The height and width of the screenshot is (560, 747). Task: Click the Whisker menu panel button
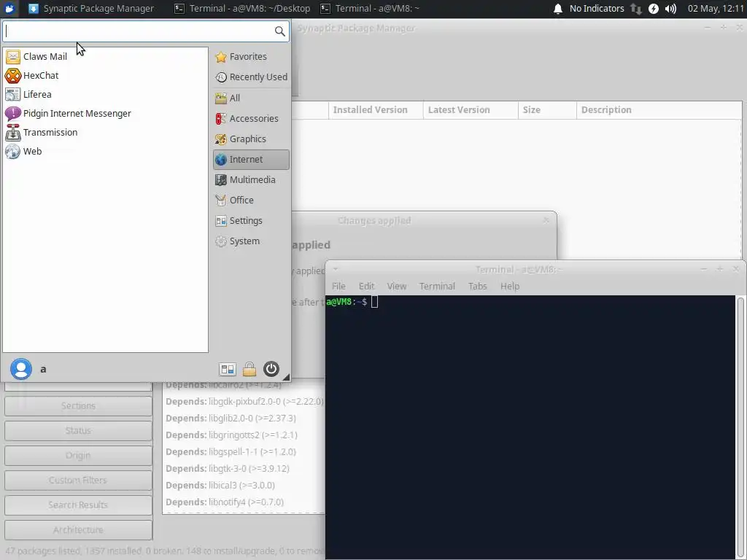coord(9,9)
